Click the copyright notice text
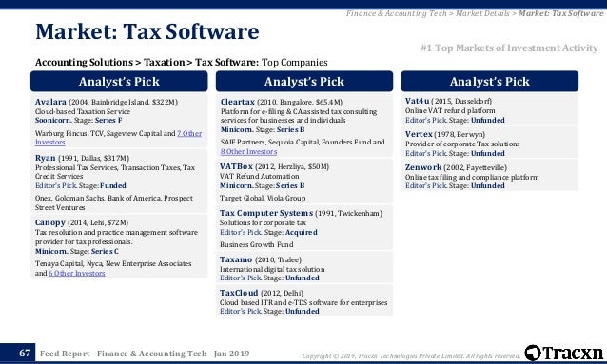This screenshot has width=607, height=364. pos(412,355)
